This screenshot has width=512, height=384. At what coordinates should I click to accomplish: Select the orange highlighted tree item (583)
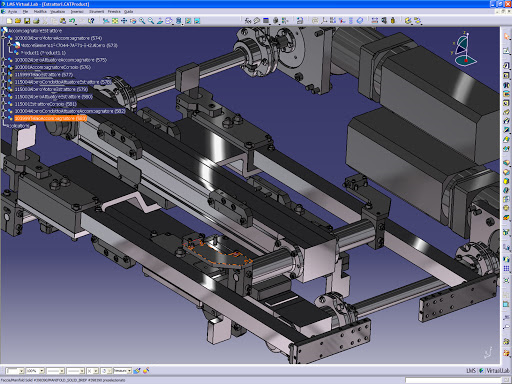pos(50,118)
